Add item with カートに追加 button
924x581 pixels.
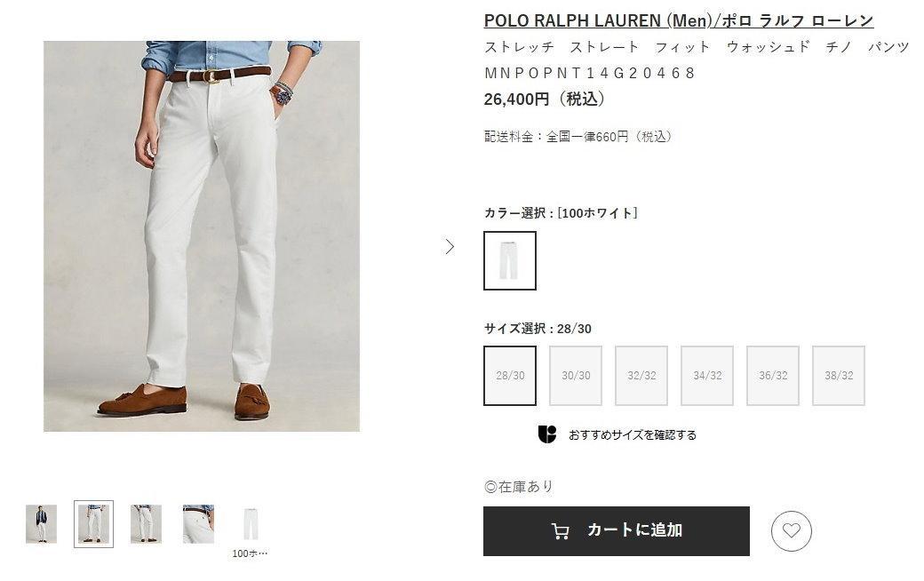(617, 531)
